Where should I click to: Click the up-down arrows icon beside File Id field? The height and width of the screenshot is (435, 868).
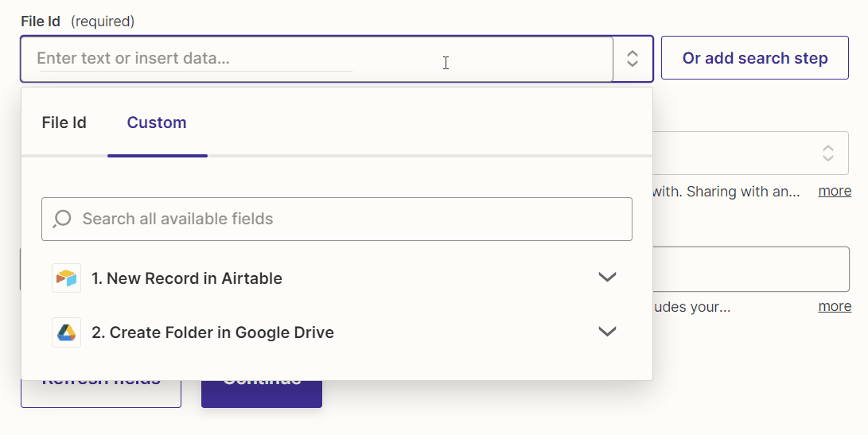(633, 58)
